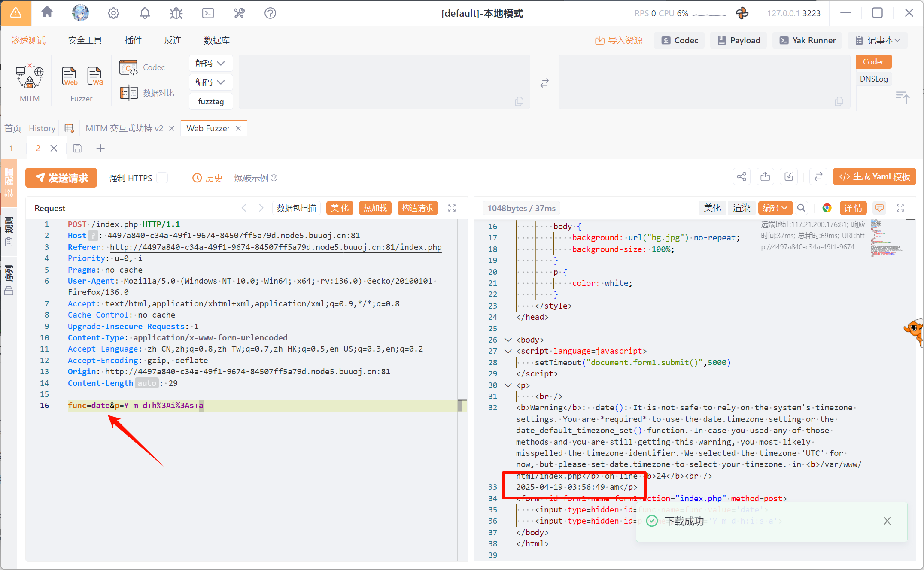Click the bug report icon
The width and height of the screenshot is (924, 570).
176,13
